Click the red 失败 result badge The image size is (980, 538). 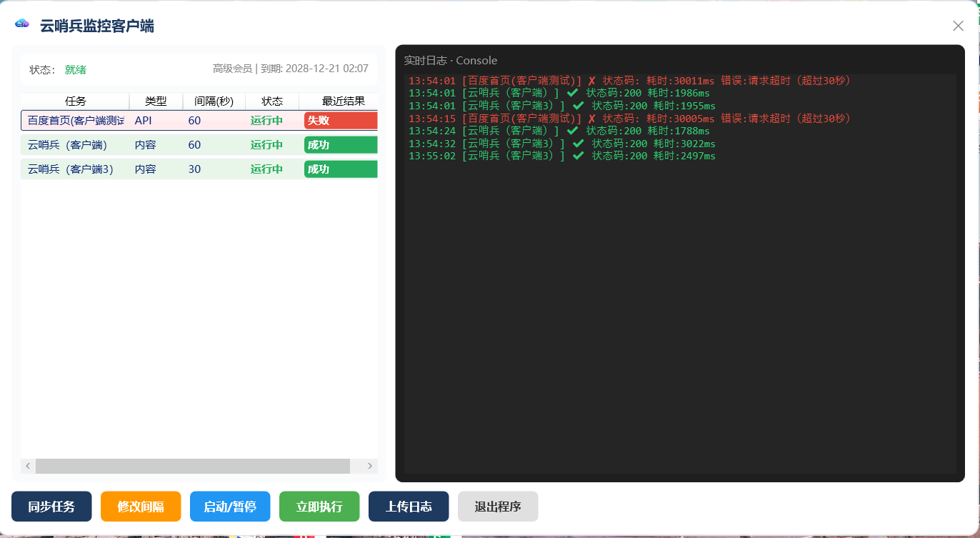(341, 121)
